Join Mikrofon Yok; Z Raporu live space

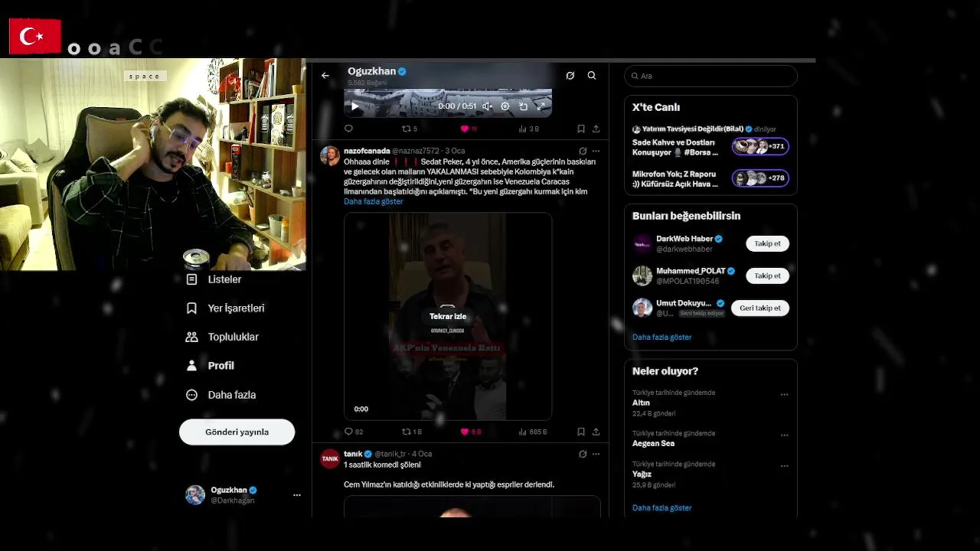tap(676, 179)
